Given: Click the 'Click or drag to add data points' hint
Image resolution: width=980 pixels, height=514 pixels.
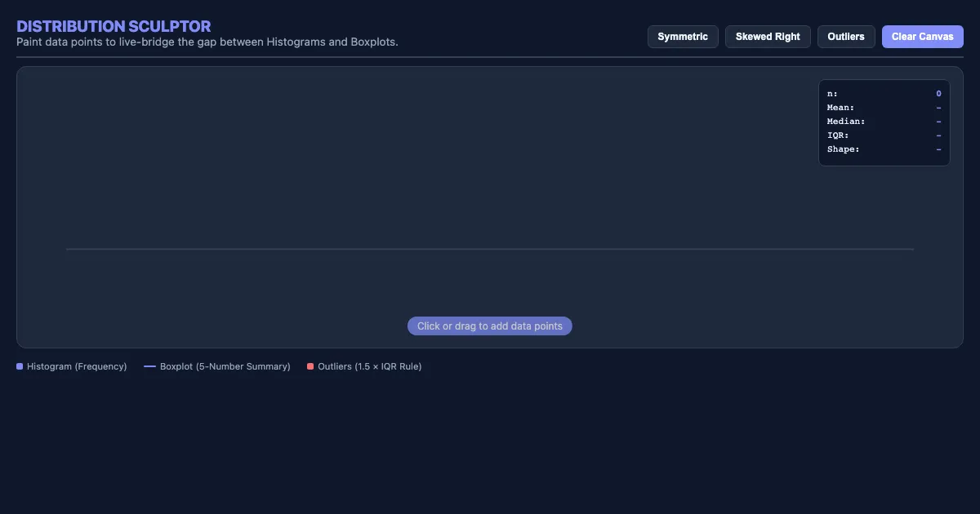Looking at the screenshot, I should pos(490,326).
